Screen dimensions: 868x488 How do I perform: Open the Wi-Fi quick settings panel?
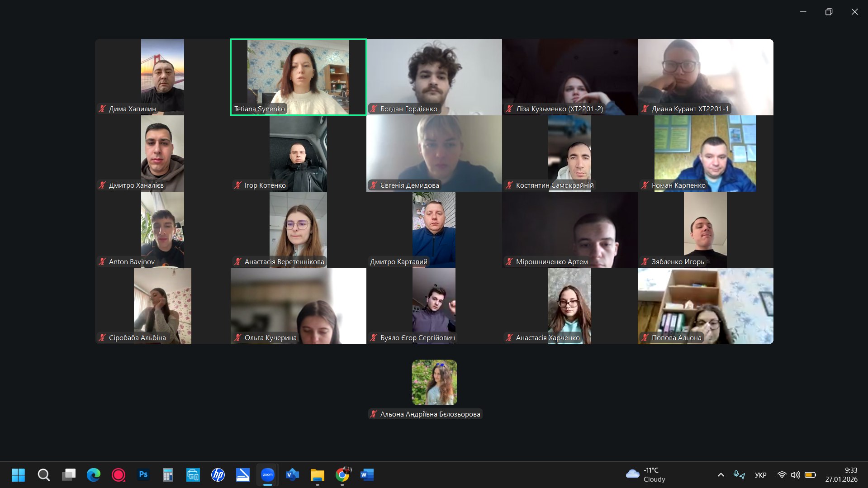coord(782,475)
